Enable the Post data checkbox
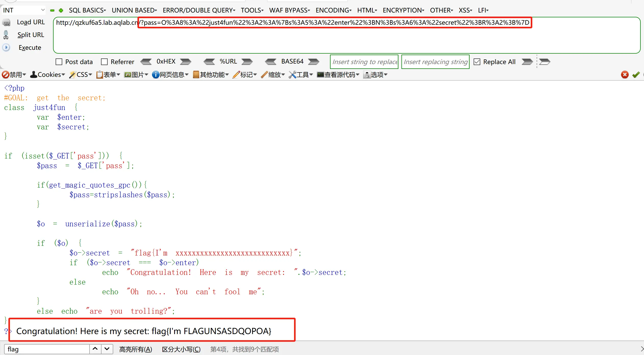This screenshot has width=644, height=355. [x=59, y=62]
